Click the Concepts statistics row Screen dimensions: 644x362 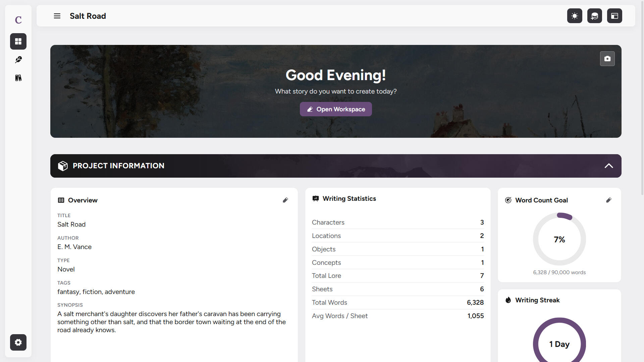(x=398, y=262)
